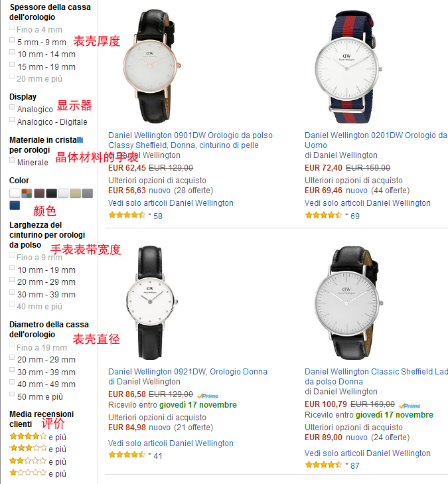Enable the Minerale crystal material filter
The image size is (448, 484).
(x=12, y=160)
